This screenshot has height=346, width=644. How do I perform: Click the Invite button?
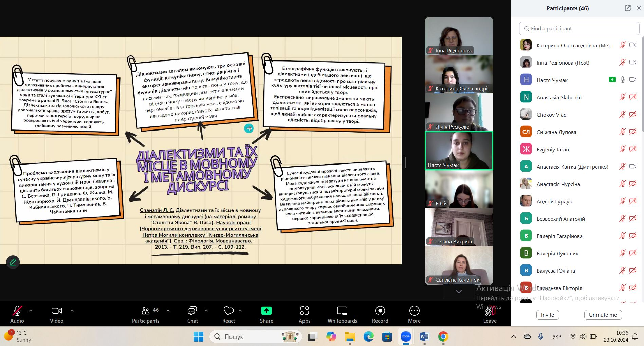click(x=547, y=315)
